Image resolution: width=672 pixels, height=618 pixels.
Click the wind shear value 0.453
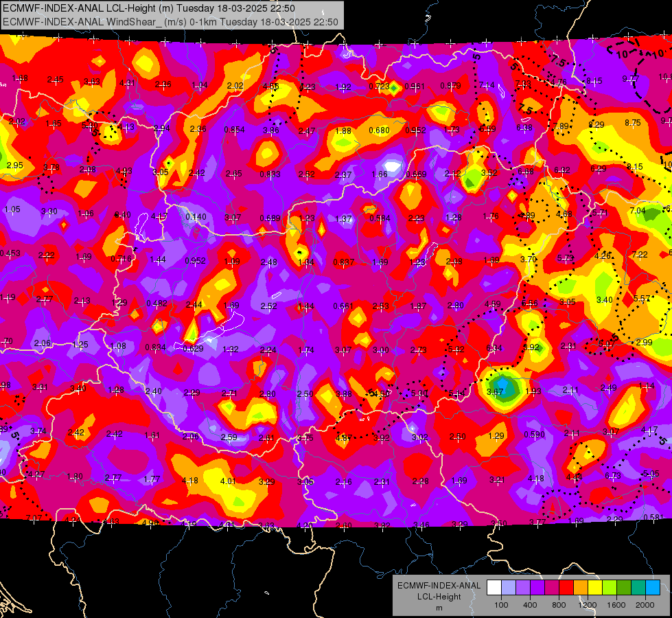10,253
